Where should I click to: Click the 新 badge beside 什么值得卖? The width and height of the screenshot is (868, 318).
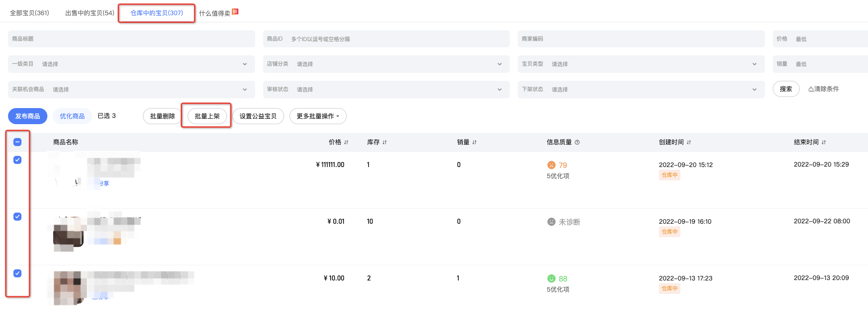coord(235,12)
